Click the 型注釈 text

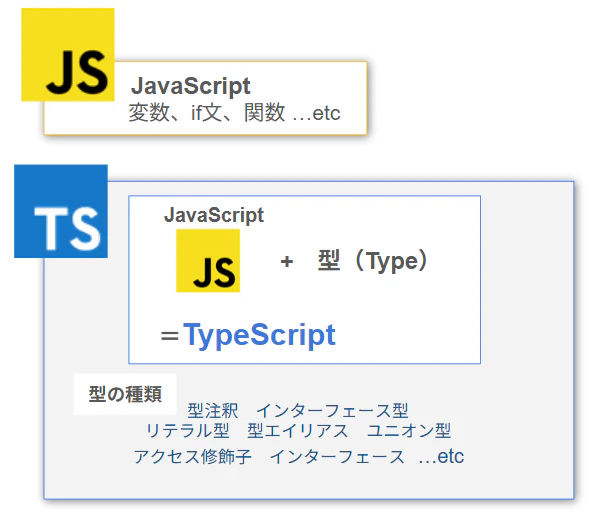[213, 411]
